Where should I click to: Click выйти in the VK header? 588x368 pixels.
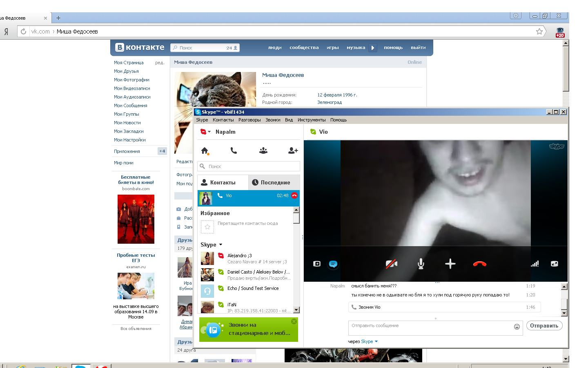click(418, 47)
